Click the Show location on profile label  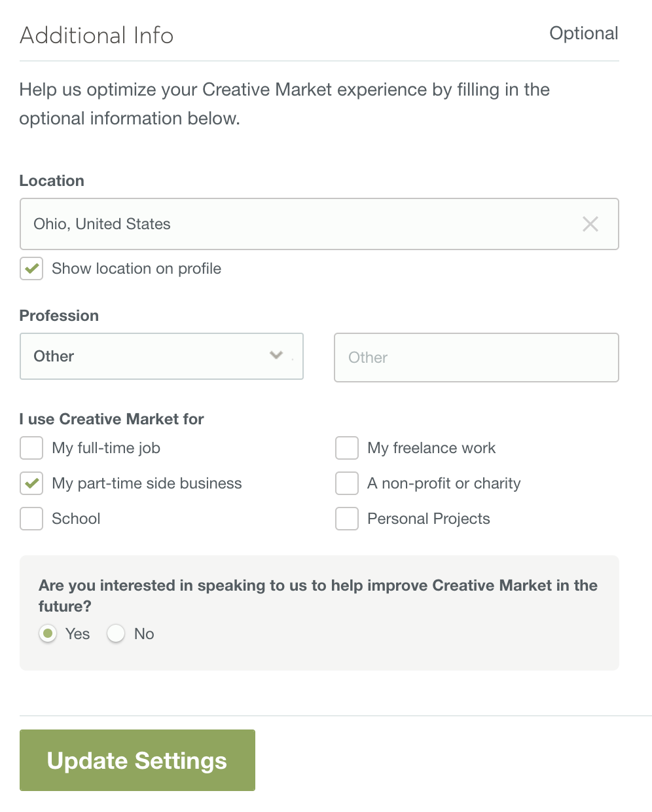136,268
